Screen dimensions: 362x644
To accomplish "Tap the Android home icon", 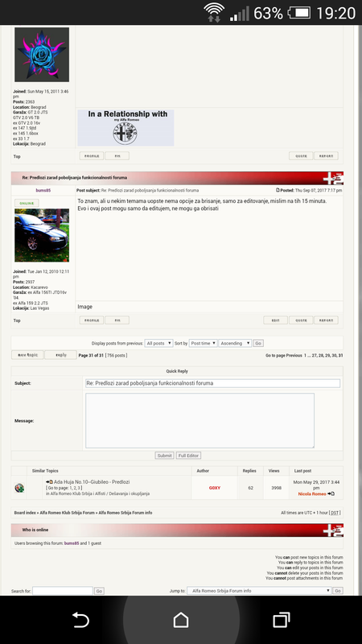I will coord(181,619).
